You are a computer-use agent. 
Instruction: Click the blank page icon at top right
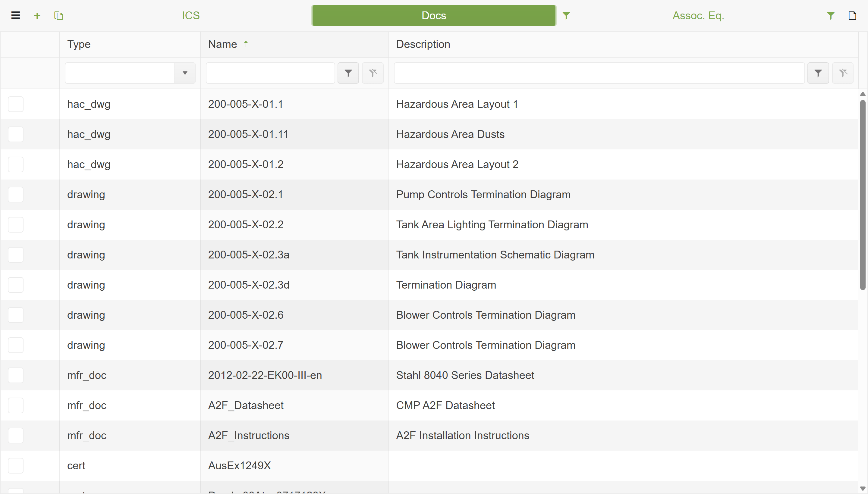pyautogui.click(x=852, y=16)
